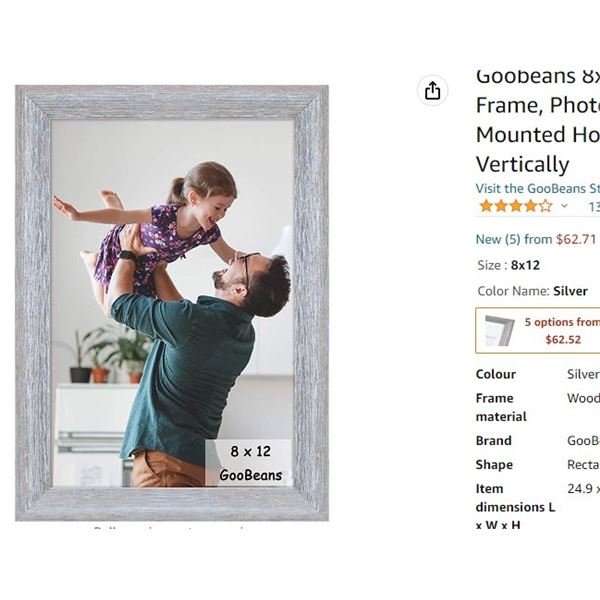The image size is (600, 600).
Task: Click the Item dimensions L x W x H row
Action: click(538, 506)
